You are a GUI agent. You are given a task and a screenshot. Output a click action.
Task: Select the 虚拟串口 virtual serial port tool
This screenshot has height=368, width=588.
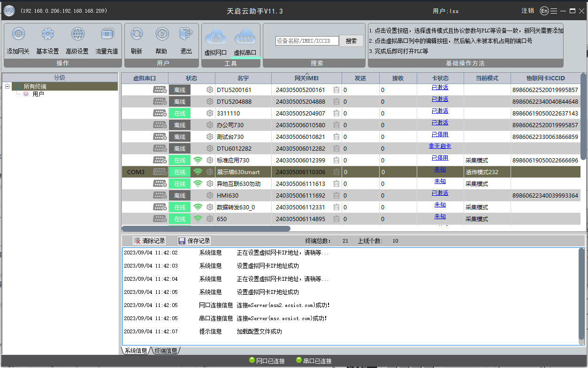[245, 37]
